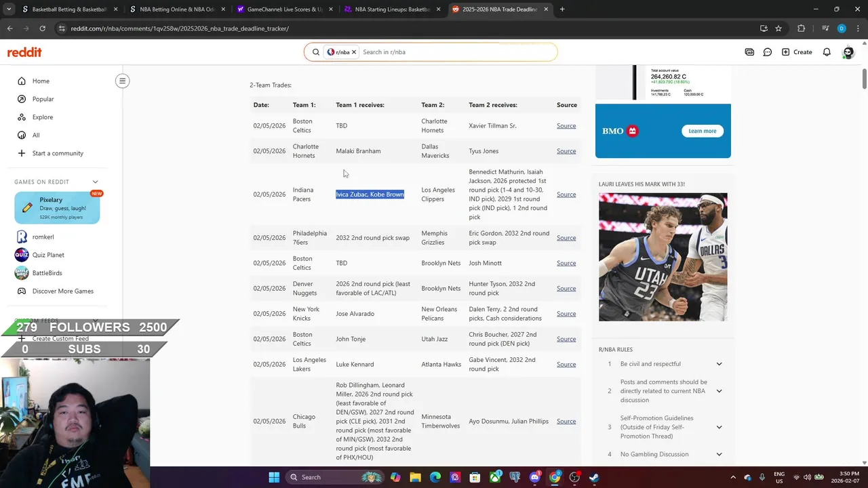The image size is (868, 488).
Task: Open the Chrome three-dot menu
Action: (x=856, y=28)
